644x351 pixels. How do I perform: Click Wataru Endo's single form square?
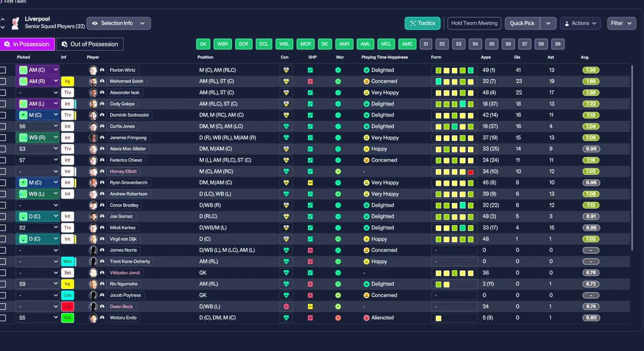[438, 318]
